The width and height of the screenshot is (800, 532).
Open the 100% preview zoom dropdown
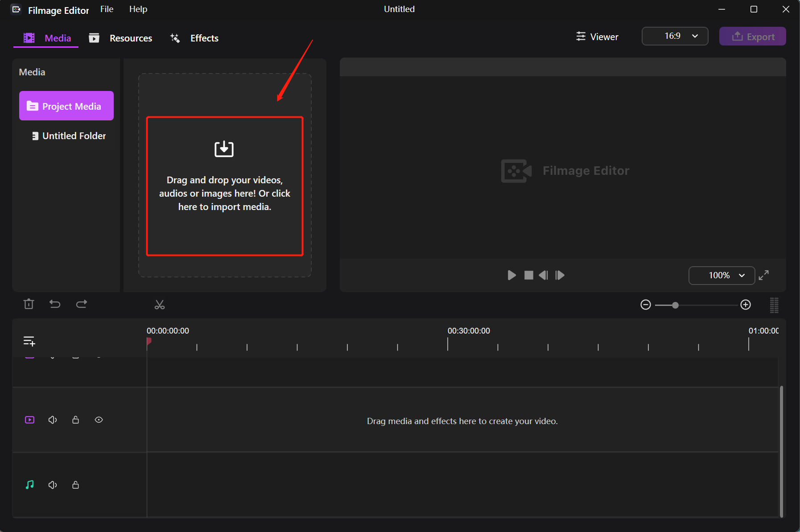[722, 276]
